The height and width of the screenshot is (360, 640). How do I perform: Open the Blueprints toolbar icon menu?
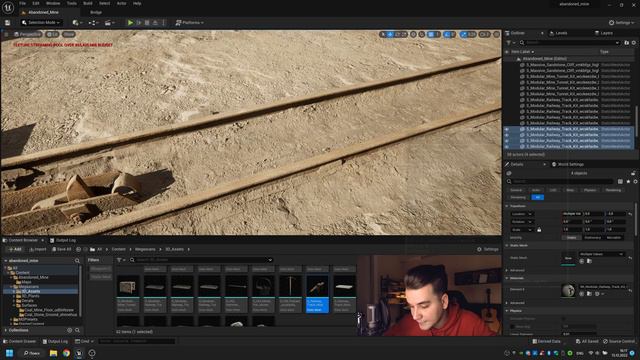point(93,23)
